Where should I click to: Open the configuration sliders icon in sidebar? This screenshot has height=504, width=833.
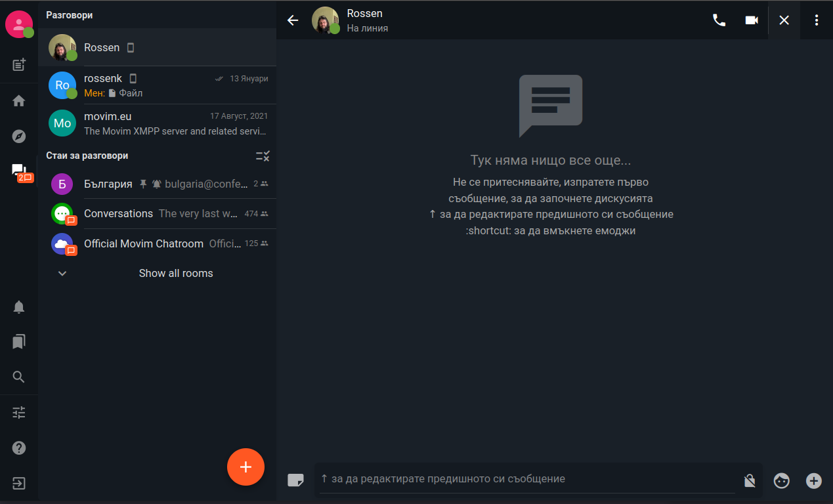(19, 413)
